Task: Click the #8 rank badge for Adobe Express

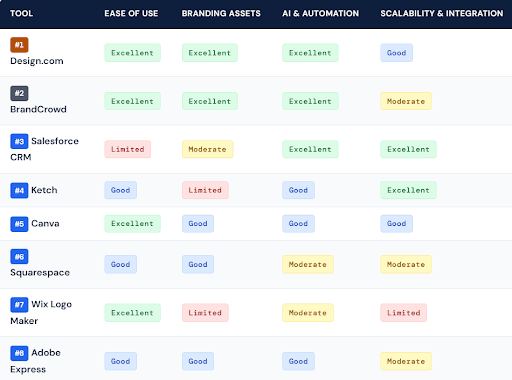Action: (x=19, y=353)
